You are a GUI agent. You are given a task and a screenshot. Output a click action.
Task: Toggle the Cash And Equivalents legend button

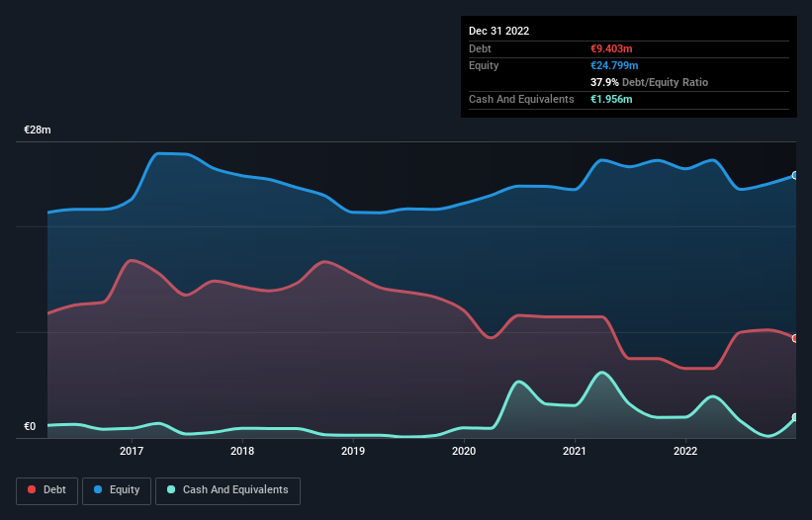pyautogui.click(x=227, y=490)
